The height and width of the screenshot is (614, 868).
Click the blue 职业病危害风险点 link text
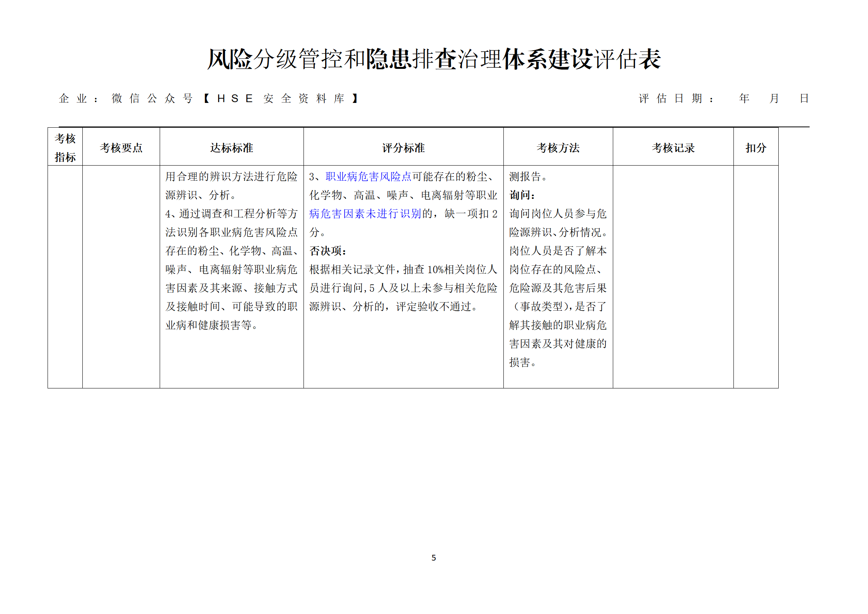coord(368,177)
